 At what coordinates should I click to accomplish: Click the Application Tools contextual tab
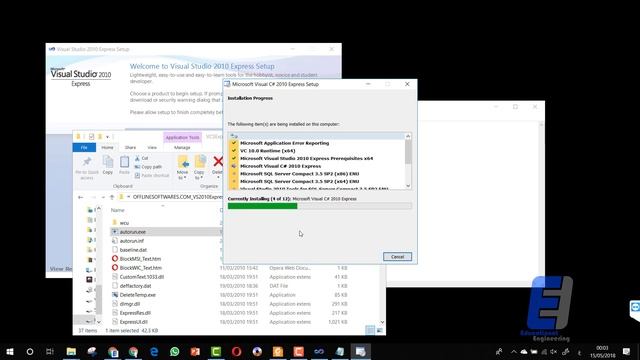coord(182,138)
